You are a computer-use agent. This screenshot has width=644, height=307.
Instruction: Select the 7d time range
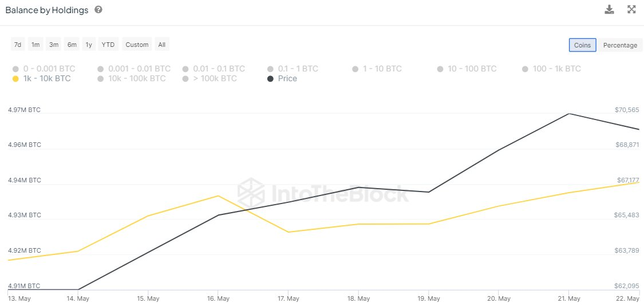click(18, 45)
